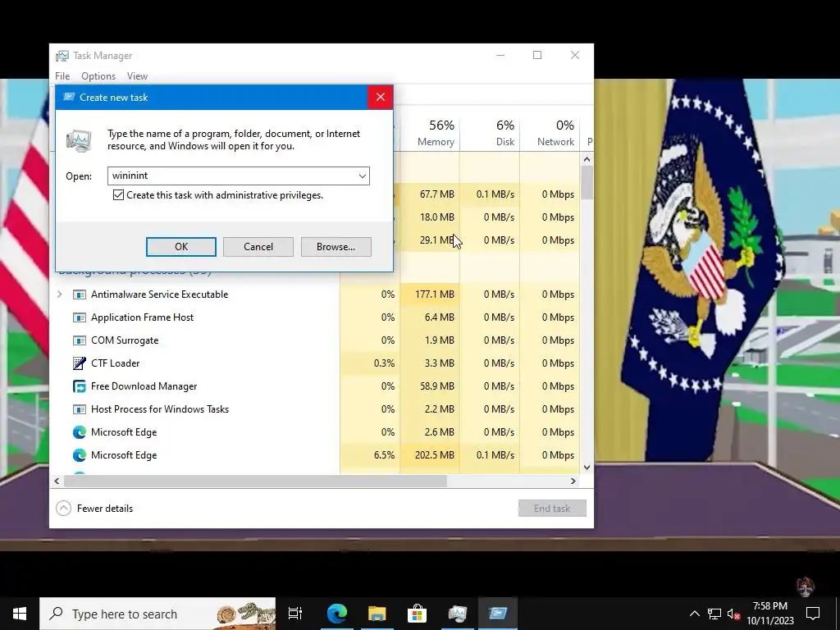Image resolution: width=840 pixels, height=630 pixels.
Task: Click CTF Loader pen icon
Action: 80,363
